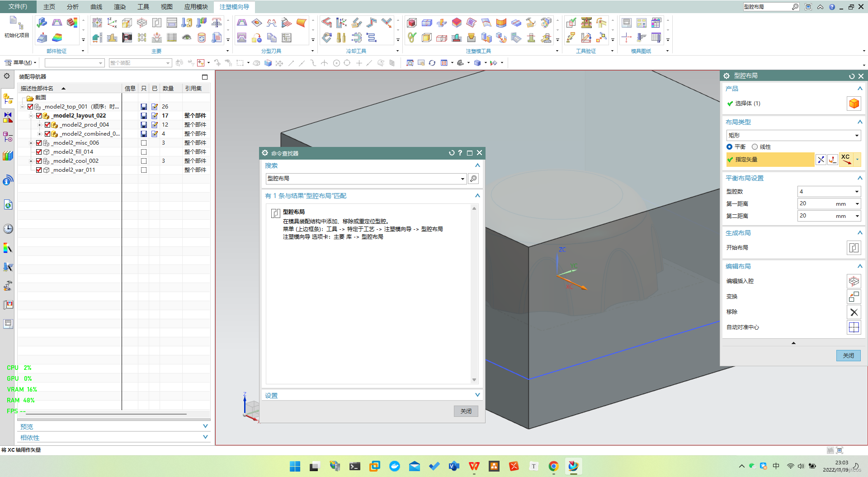Open the Assembly Navigator sidebar tab
868x477 pixels.
click(8, 98)
